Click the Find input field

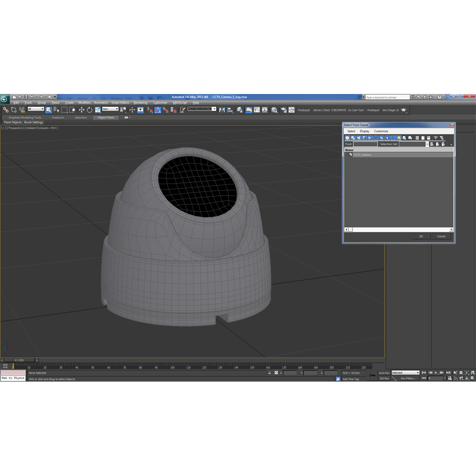click(x=365, y=144)
